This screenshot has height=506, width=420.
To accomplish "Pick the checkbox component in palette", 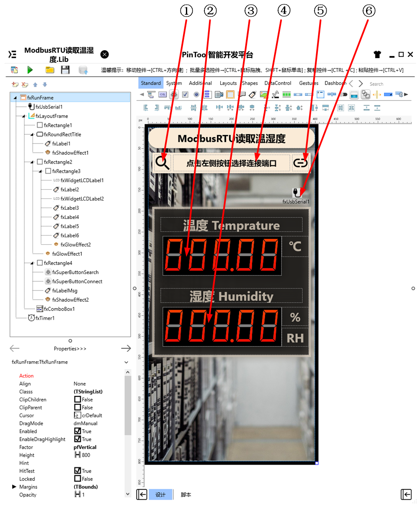I will point(185,95).
